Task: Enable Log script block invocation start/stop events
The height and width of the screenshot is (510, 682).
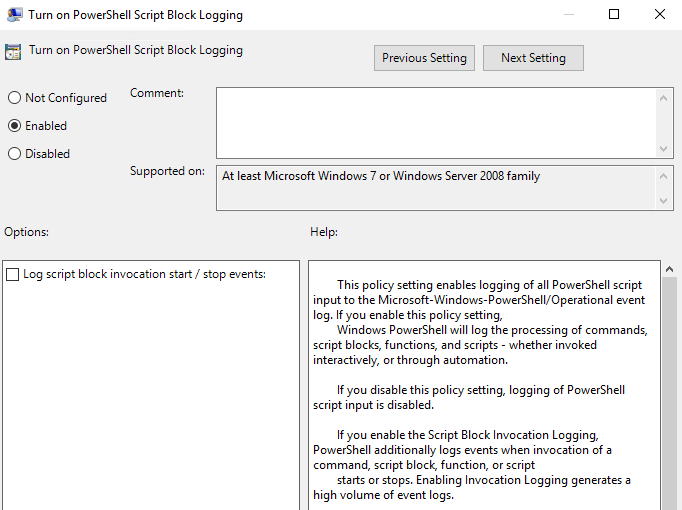Action: click(12, 274)
